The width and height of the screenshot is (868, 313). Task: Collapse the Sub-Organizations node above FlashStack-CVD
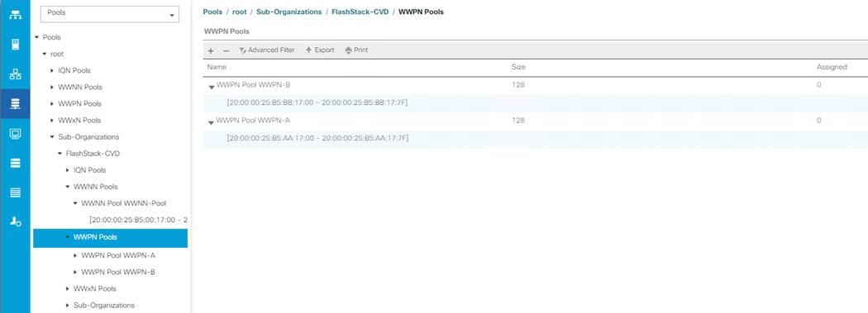pyautogui.click(x=52, y=136)
